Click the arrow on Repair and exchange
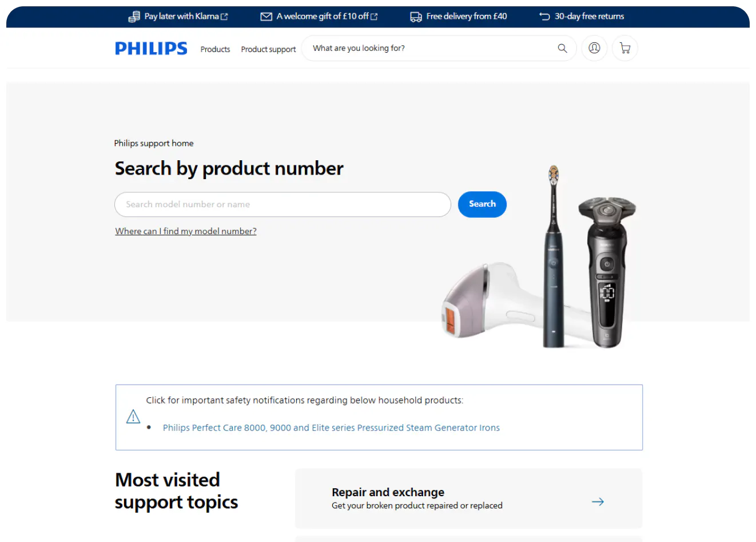 pyautogui.click(x=598, y=502)
